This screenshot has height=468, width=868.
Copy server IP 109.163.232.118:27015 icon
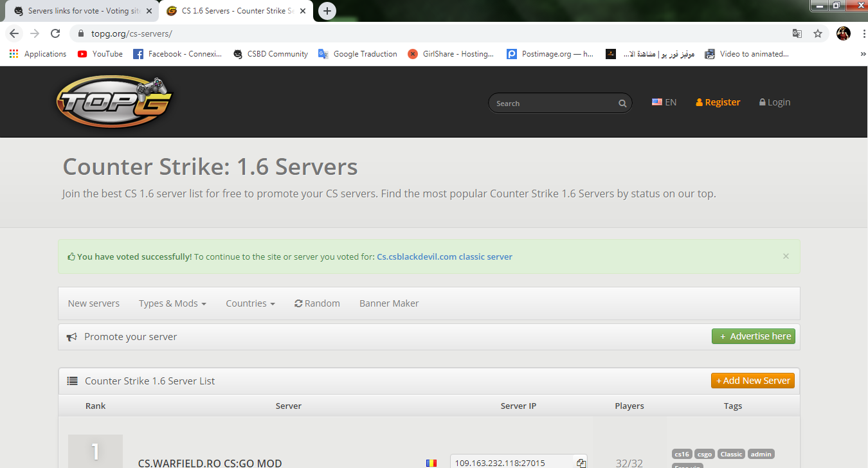click(581, 463)
